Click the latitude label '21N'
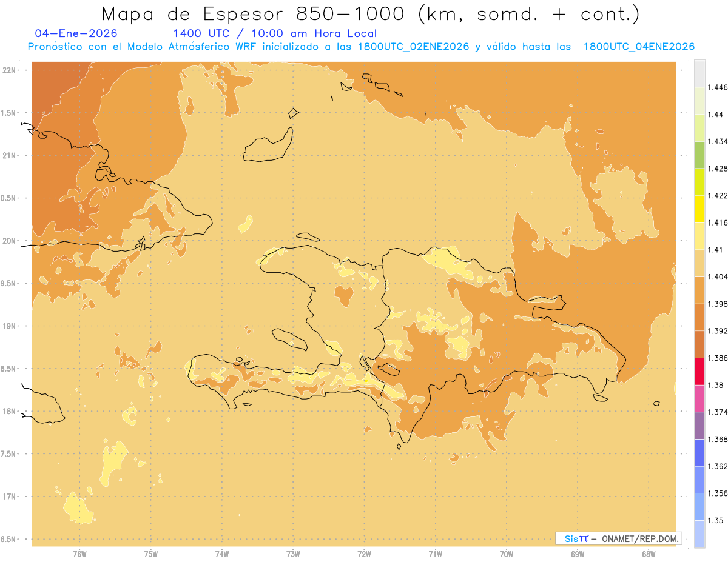This screenshot has width=728, height=562. 9,155
